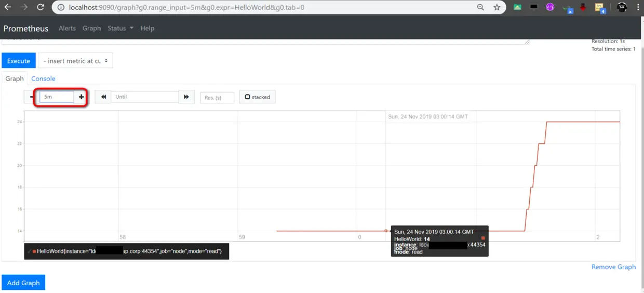Viewport: 644px width, 293px height.
Task: Click the y-axis label 14
Action: click(19, 231)
